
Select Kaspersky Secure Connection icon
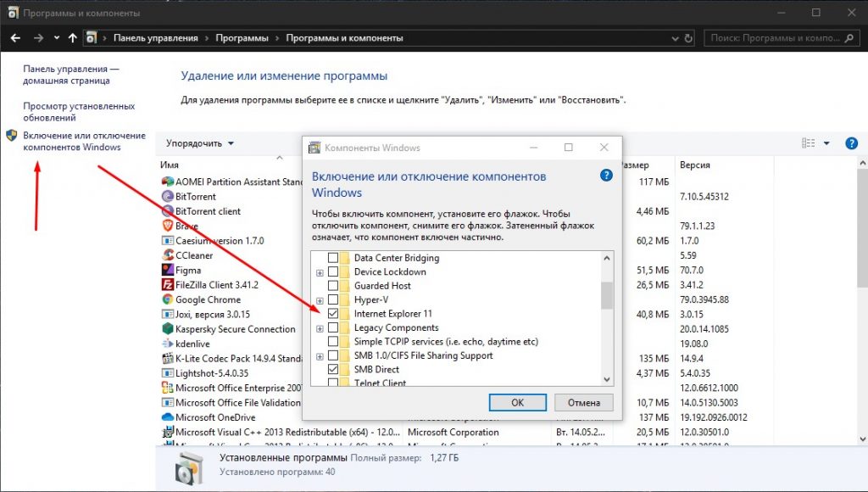(167, 328)
